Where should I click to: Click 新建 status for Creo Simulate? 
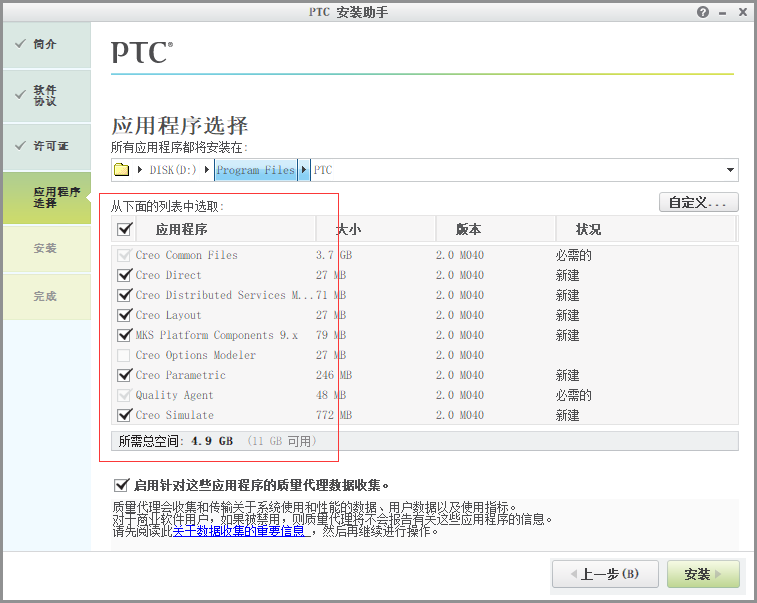click(567, 415)
